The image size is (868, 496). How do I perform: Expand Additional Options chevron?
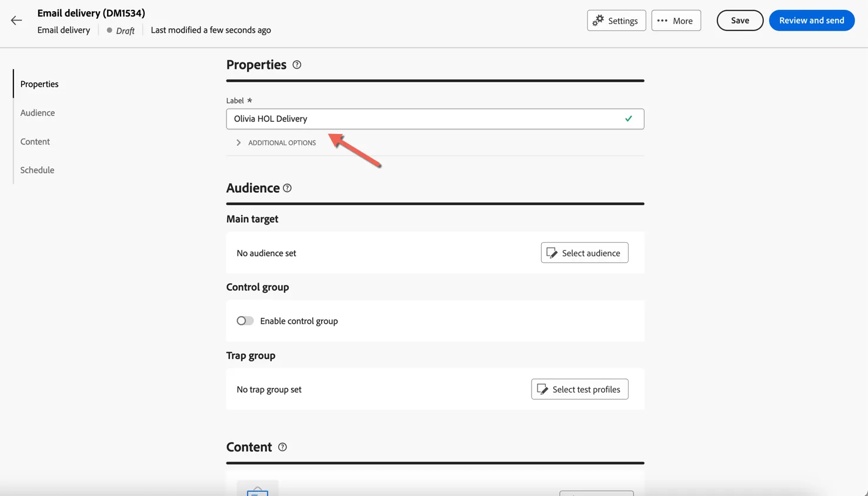pyautogui.click(x=239, y=143)
